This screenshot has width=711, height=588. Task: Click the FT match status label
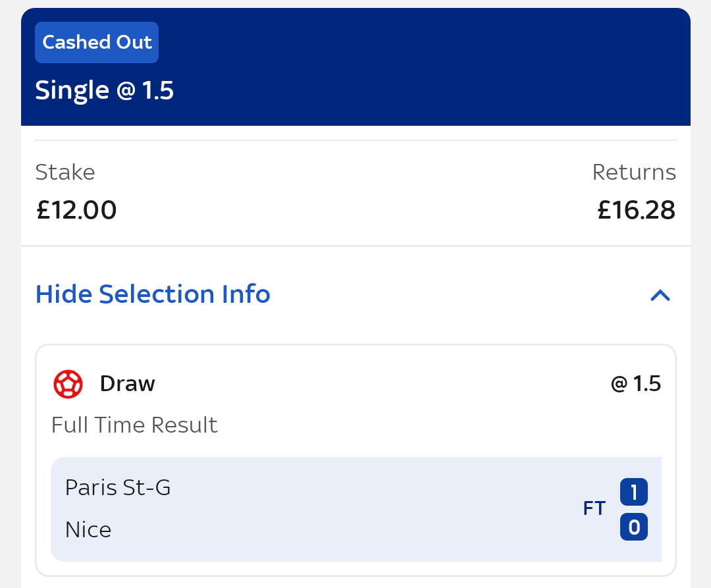(594, 508)
